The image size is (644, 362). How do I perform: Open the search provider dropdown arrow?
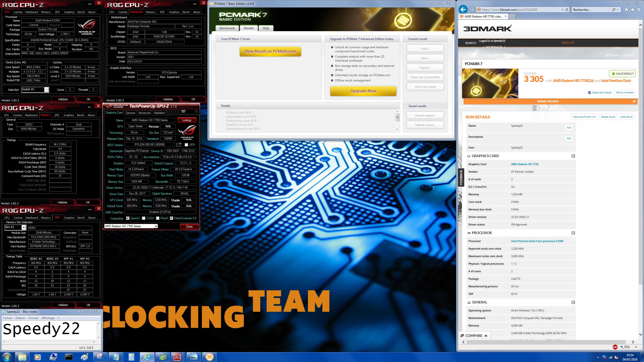[x=618, y=10]
